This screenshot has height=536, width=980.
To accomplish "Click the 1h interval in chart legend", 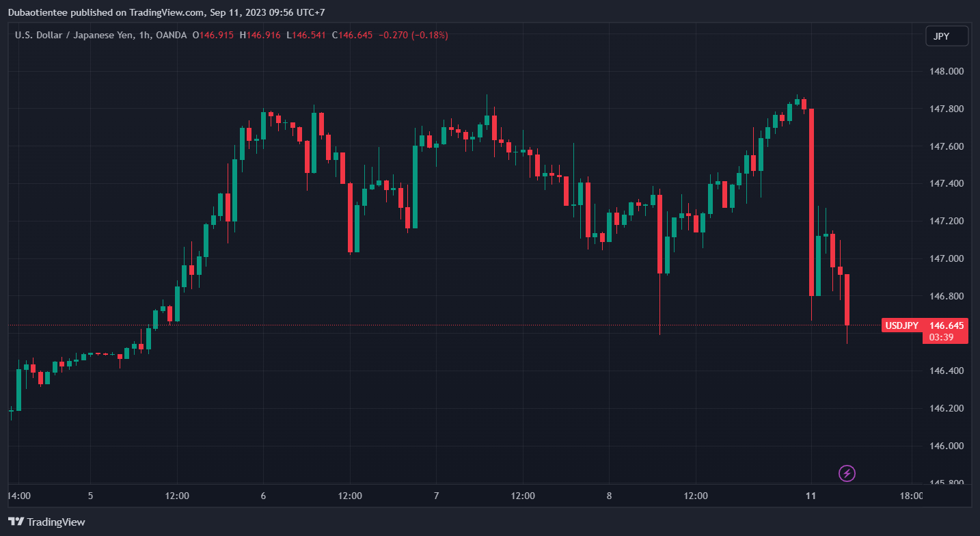I will [163, 35].
